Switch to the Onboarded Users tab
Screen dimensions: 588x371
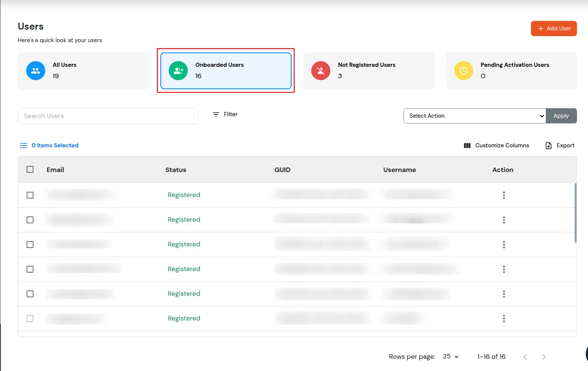click(226, 71)
